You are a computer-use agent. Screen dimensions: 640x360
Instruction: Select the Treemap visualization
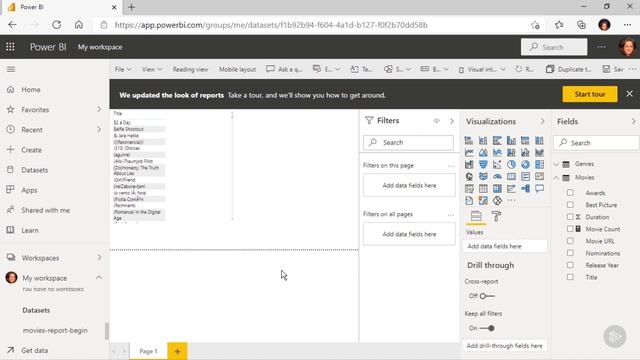[x=539, y=164]
